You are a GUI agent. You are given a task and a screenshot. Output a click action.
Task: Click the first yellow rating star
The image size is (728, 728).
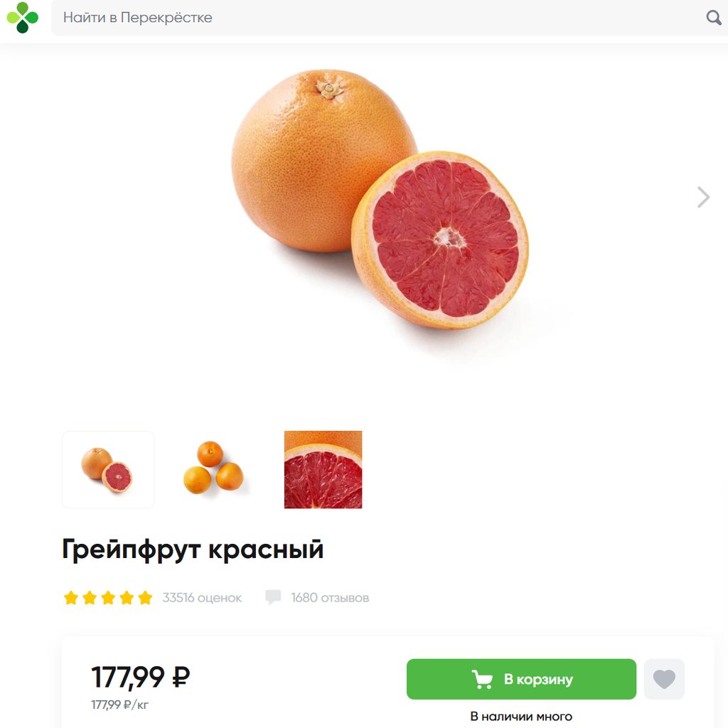coord(71,597)
